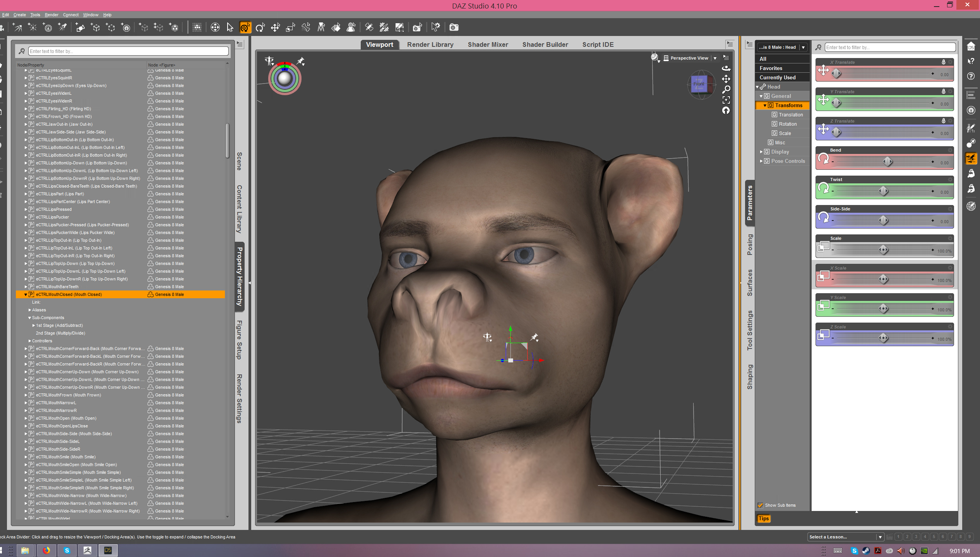Expand the Pose Controls group

click(761, 161)
